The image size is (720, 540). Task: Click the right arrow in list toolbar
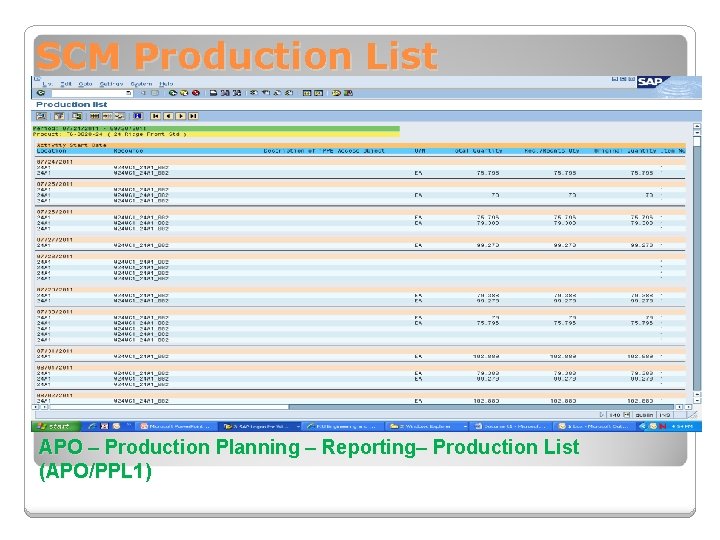pyautogui.click(x=180, y=116)
